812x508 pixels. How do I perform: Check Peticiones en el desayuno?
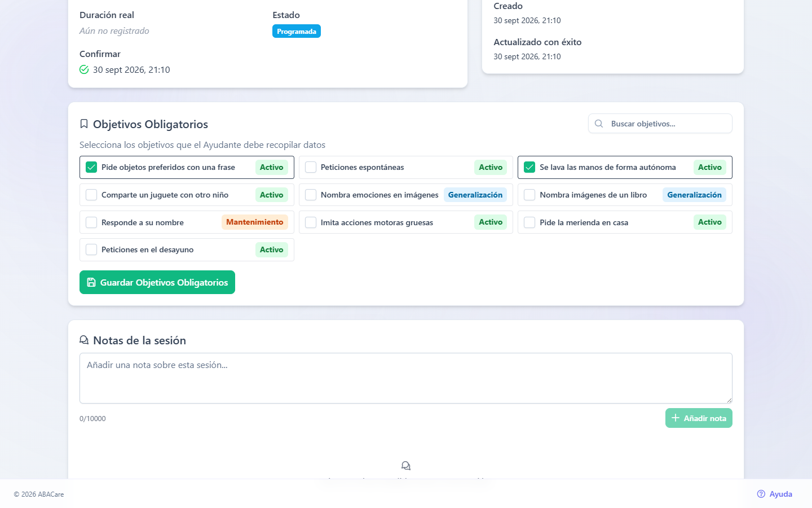tap(91, 249)
